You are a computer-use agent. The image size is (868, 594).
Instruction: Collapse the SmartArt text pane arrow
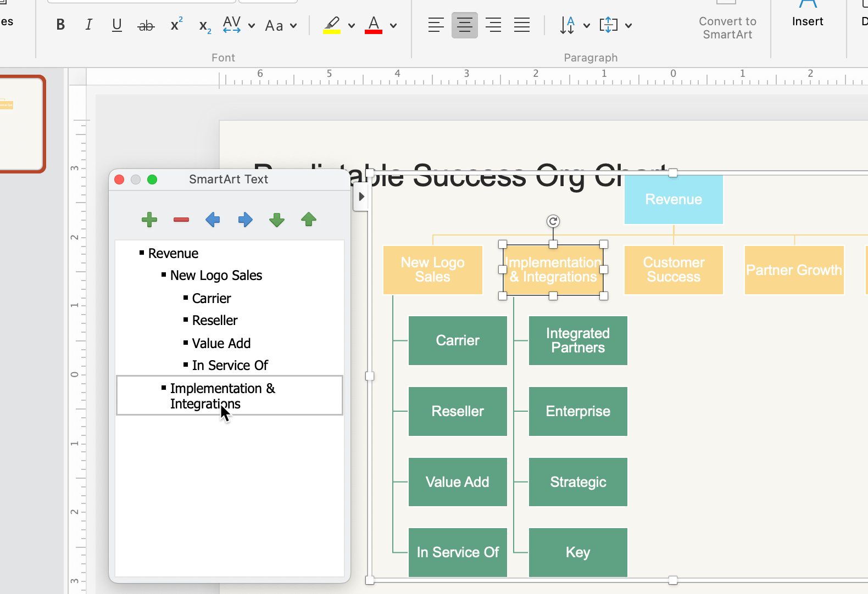coord(361,197)
